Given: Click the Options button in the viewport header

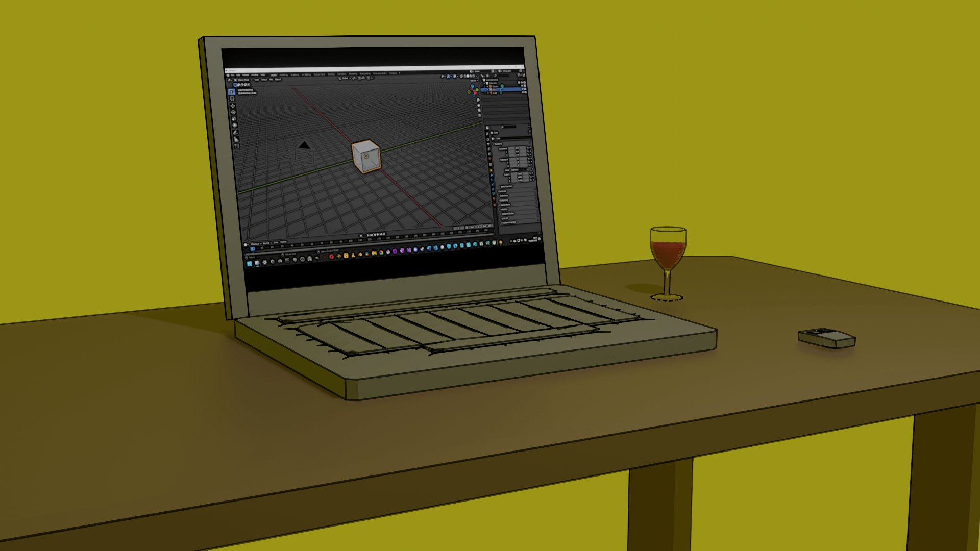Looking at the screenshot, I should (474, 81).
